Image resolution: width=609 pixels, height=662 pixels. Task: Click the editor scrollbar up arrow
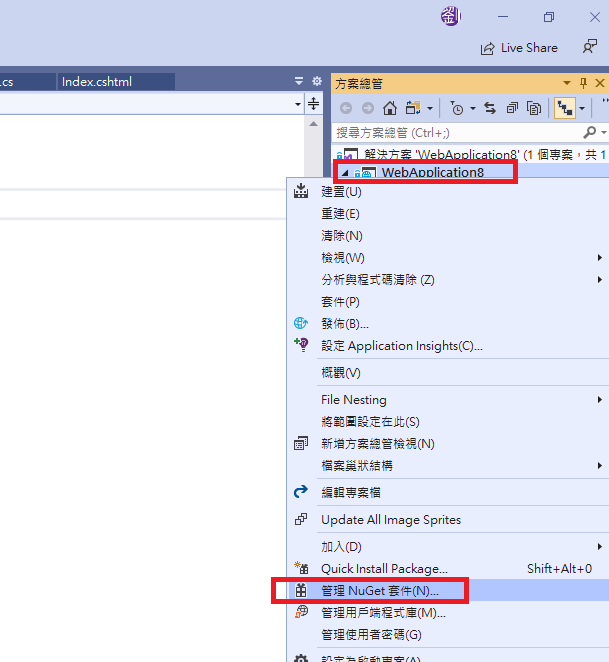(313, 124)
